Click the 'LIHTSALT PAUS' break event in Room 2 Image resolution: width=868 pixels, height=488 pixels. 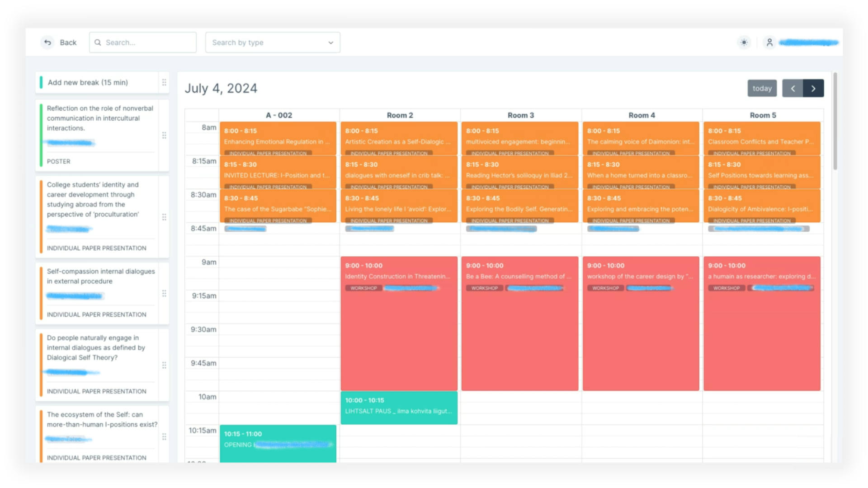click(399, 408)
